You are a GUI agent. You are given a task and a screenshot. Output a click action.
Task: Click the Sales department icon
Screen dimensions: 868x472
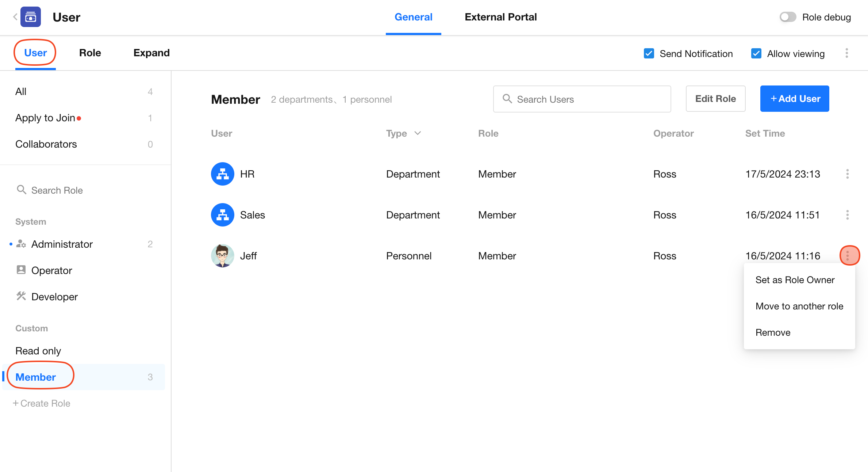(x=222, y=215)
